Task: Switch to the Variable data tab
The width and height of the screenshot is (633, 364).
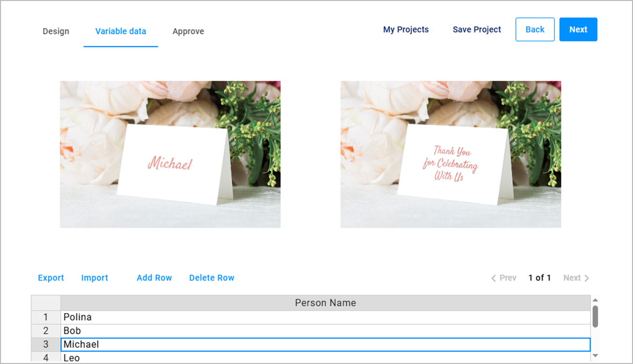Action: pyautogui.click(x=121, y=31)
